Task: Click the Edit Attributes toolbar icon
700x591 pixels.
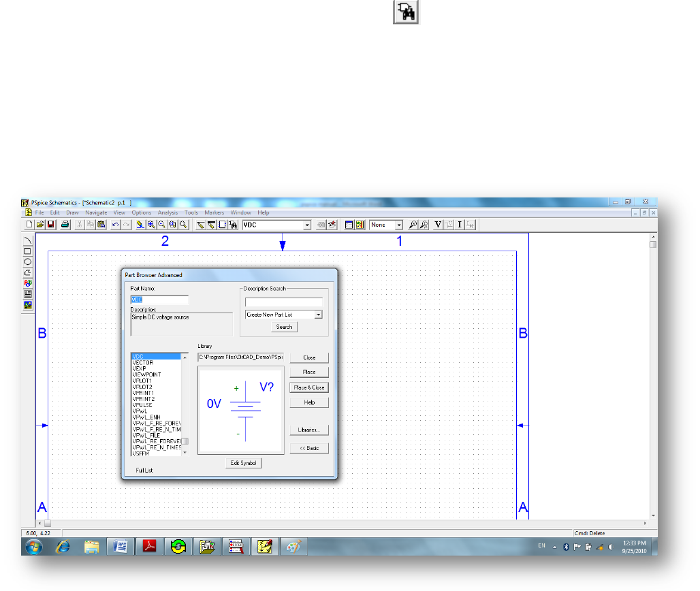Action: coord(321,225)
